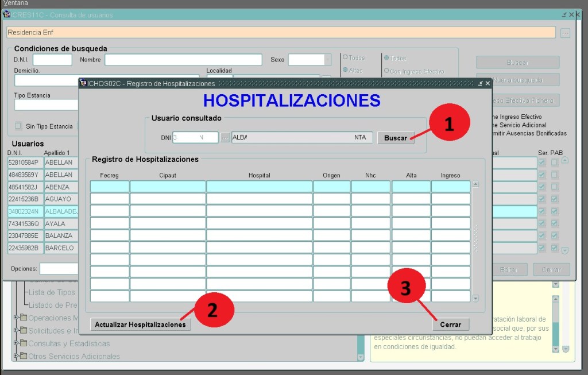
Task: Open DNI lookup ellipsis button in dialog
Action: (x=225, y=138)
